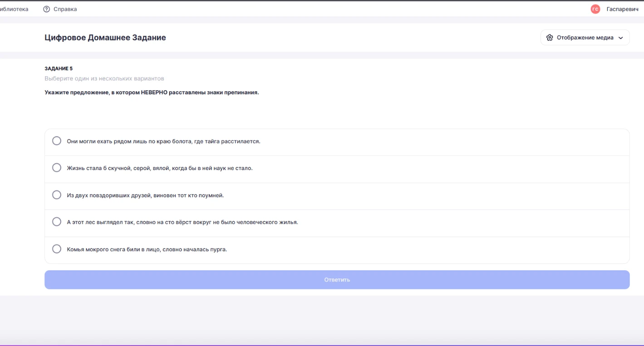This screenshot has height=346, width=644.
Task: Open the Гаспаревич profile name
Action: [x=622, y=9]
